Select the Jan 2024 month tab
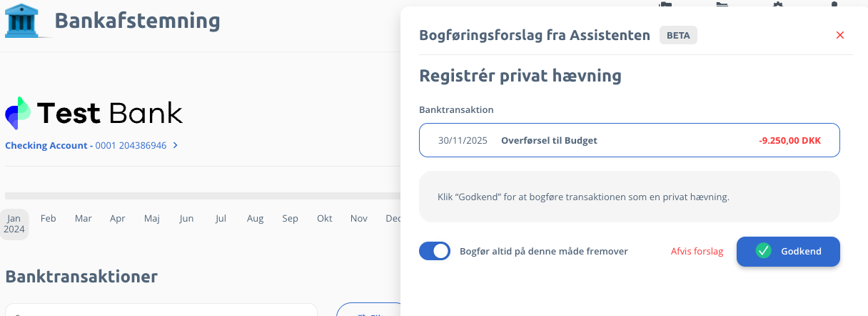 14,224
